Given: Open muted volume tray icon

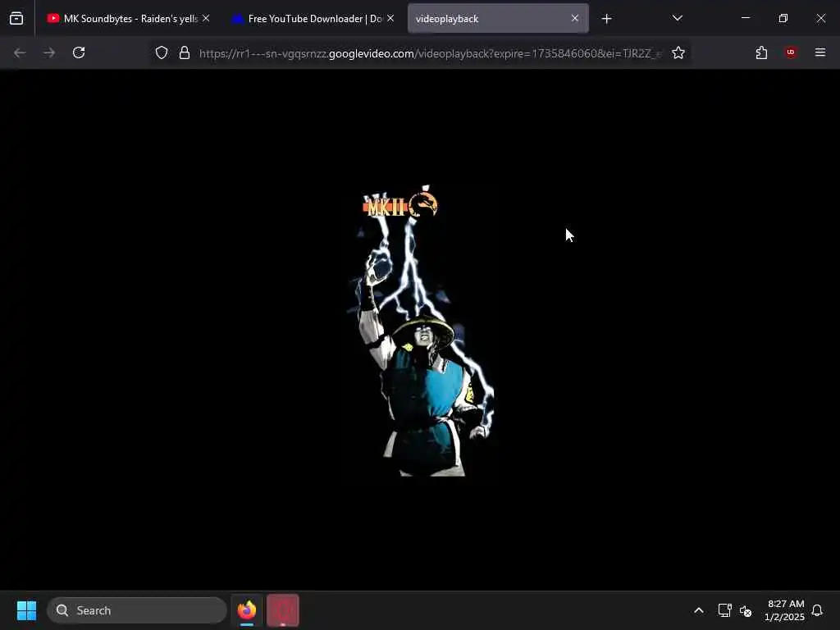Looking at the screenshot, I should pos(745,610).
